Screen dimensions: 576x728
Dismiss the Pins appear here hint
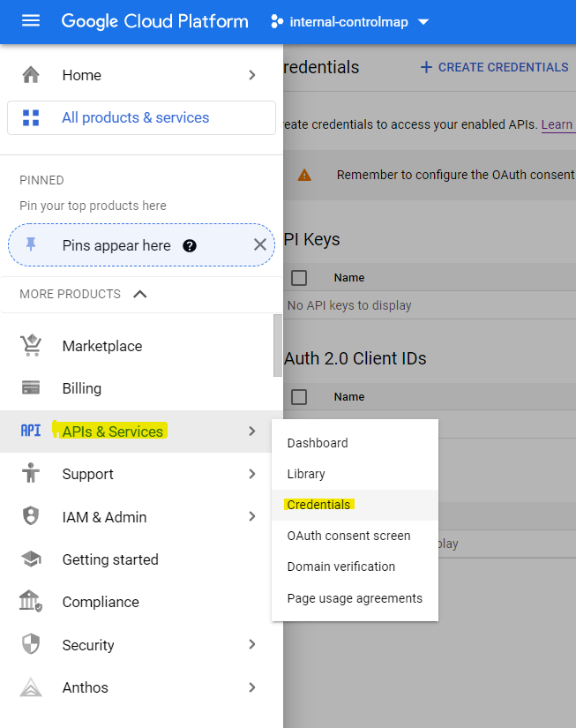[x=259, y=245]
